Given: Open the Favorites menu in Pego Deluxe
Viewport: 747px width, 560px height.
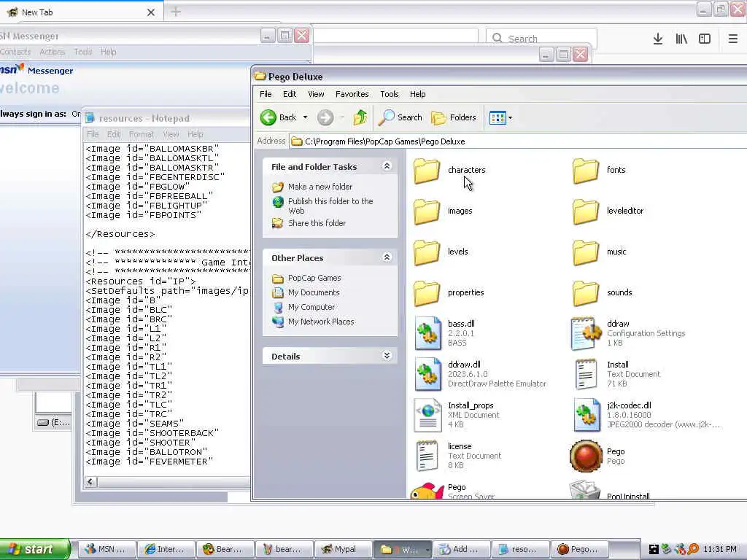Looking at the screenshot, I should coord(352,94).
